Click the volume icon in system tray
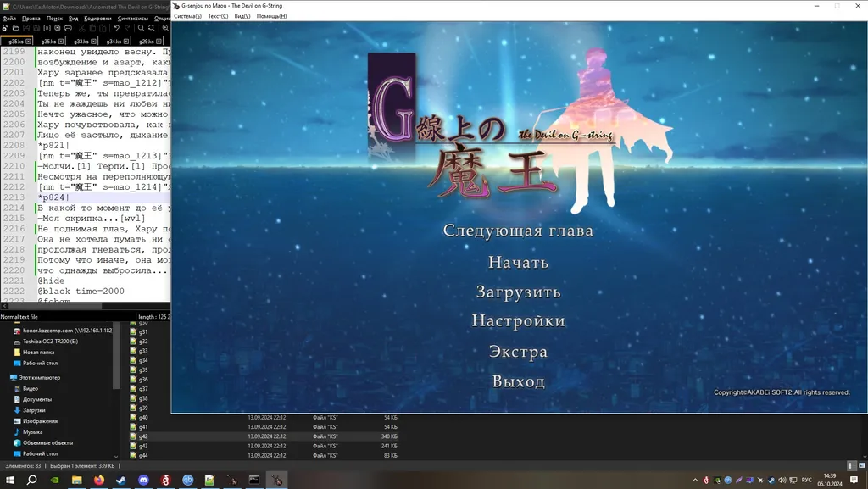The image size is (868, 489). [x=782, y=481]
